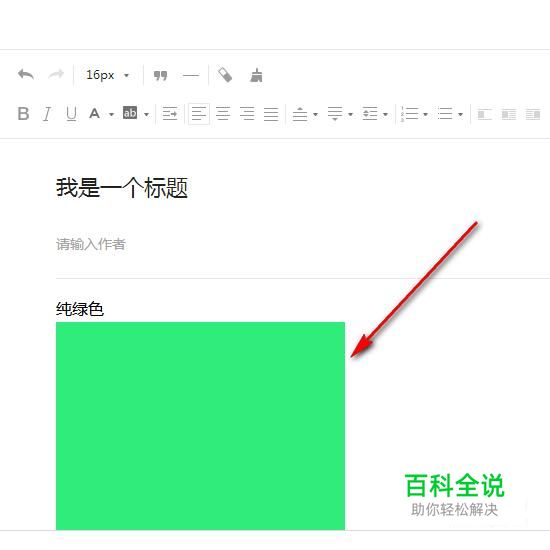Align text to the left
The height and width of the screenshot is (550, 550).
[x=199, y=114]
